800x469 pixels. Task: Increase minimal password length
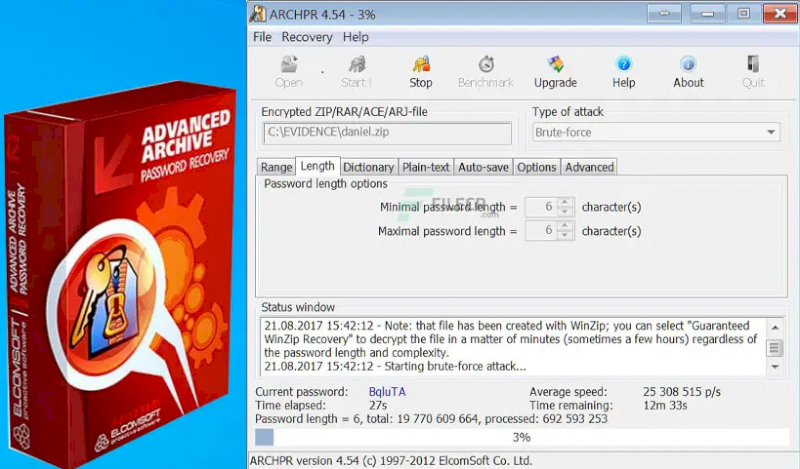pyautogui.click(x=564, y=202)
